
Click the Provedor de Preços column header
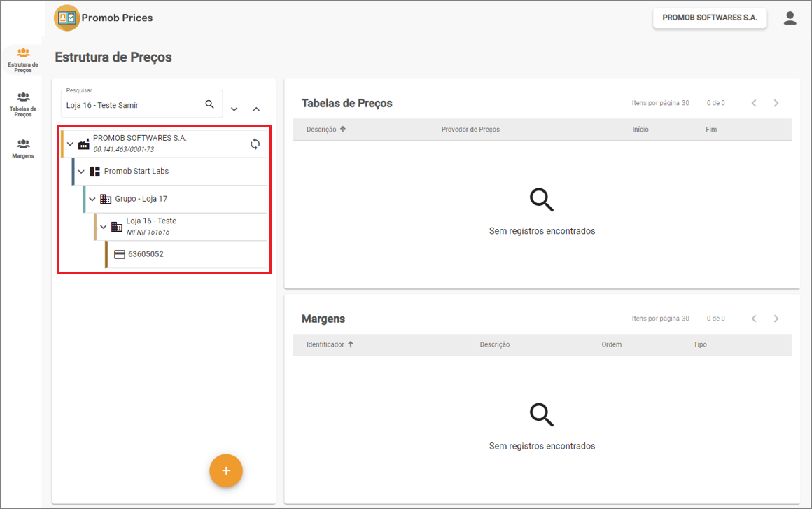[470, 130]
